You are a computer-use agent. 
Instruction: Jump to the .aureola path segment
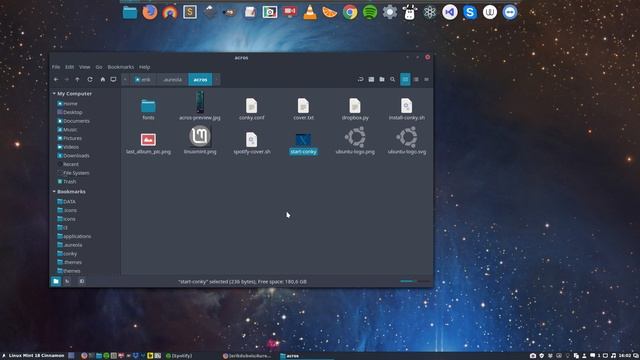click(x=172, y=80)
